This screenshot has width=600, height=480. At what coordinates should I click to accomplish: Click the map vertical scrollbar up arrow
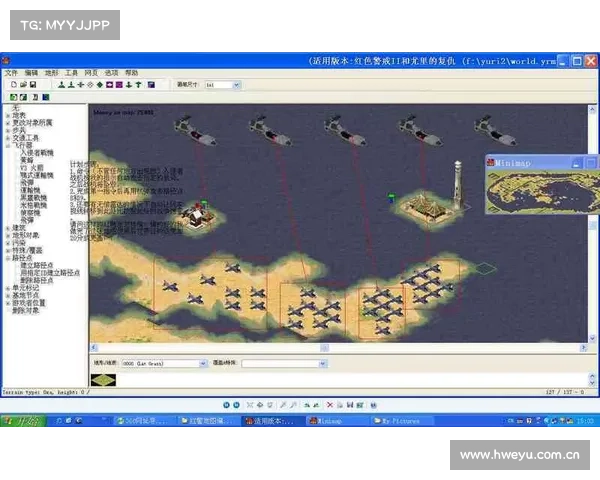[592, 109]
